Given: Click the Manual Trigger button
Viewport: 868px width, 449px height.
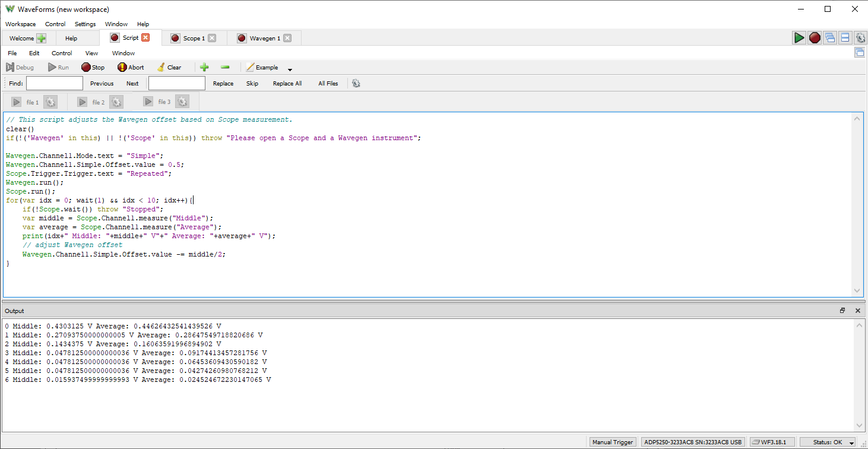Looking at the screenshot, I should [x=613, y=442].
